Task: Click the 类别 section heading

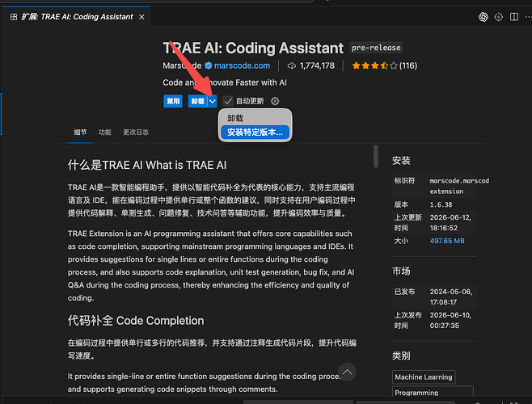Action: coord(401,356)
